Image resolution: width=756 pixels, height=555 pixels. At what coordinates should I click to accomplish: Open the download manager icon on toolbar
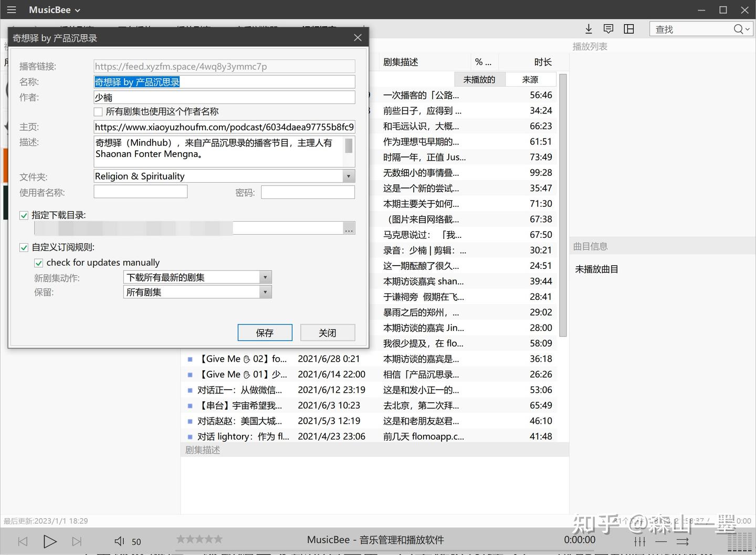[x=589, y=29]
